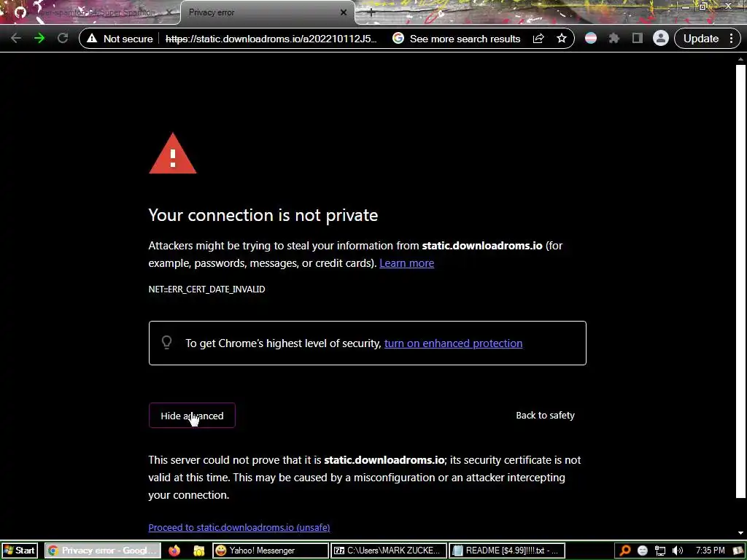This screenshot has height=560, width=747.
Task: Click the green forward navigation arrow
Action: coord(39,39)
